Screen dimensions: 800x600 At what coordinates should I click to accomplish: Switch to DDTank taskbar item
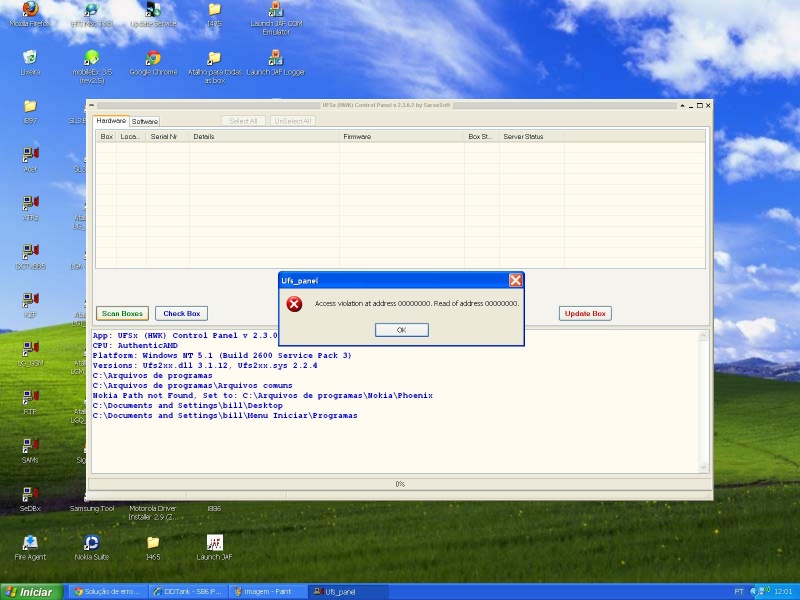pyautogui.click(x=188, y=592)
